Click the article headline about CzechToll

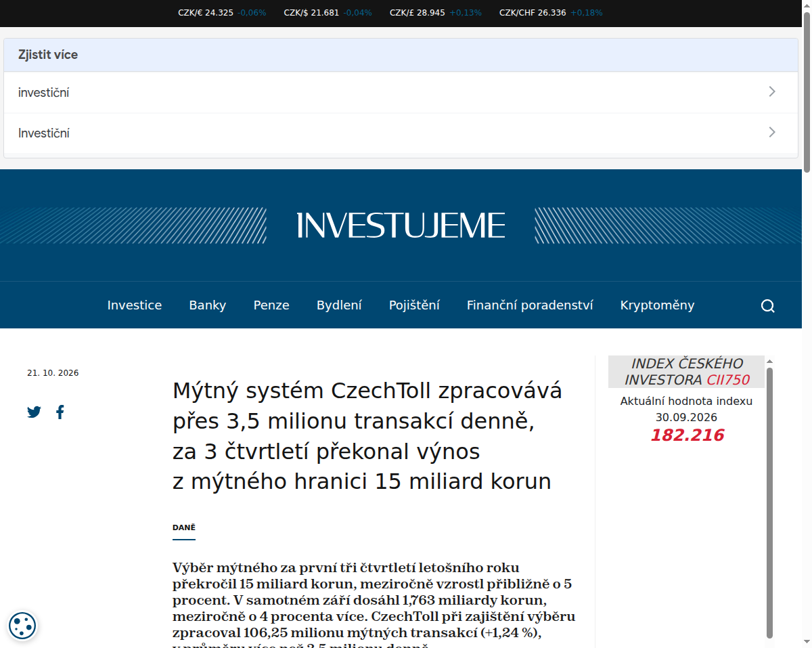tap(367, 436)
